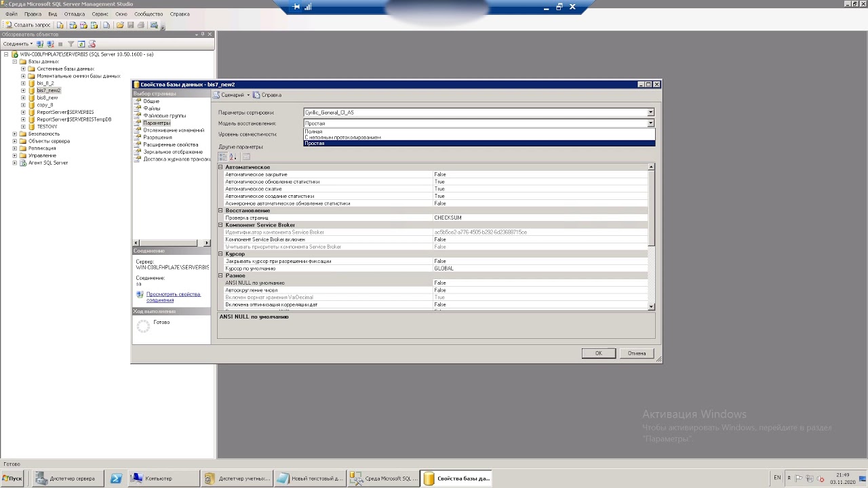
Task: Click the Alphabetical sort icon above property grid
Action: point(233,157)
